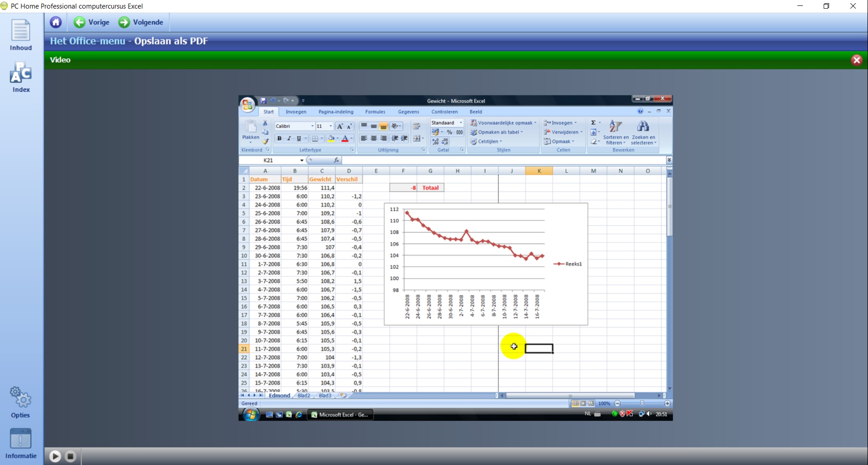The width and height of the screenshot is (868, 465).
Task: Toggle underline formatting button
Action: coord(299,138)
